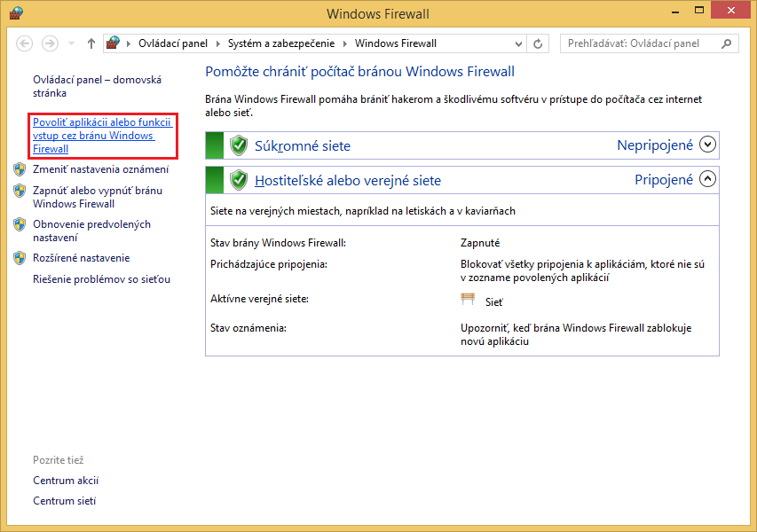
Task: Click the green shield icon for Súkromné siete
Action: coord(238,145)
